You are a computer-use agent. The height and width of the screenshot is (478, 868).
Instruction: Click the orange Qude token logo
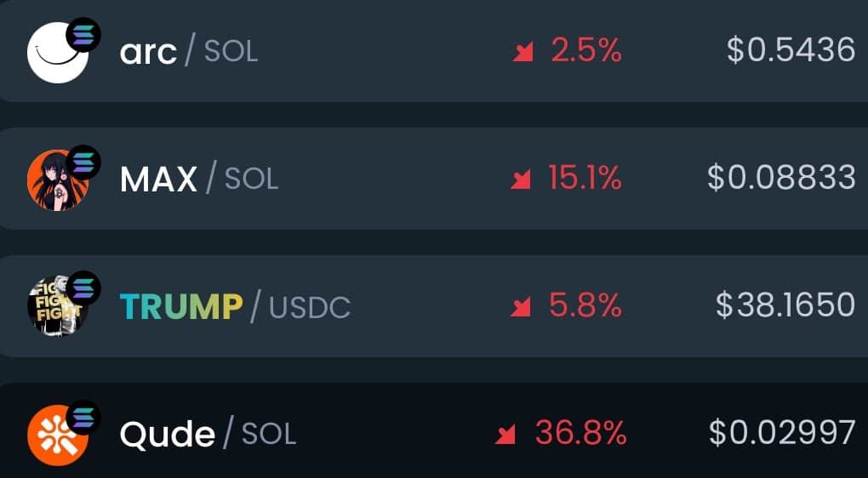click(55, 435)
